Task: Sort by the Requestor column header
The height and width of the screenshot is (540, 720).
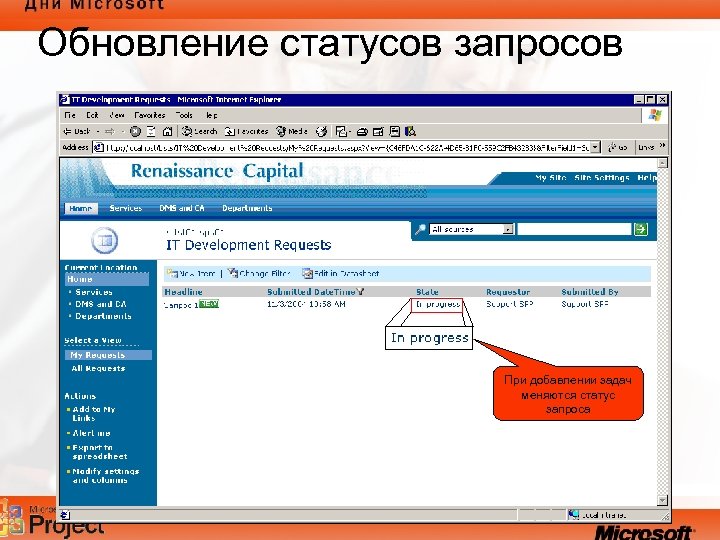Action: pos(508,292)
